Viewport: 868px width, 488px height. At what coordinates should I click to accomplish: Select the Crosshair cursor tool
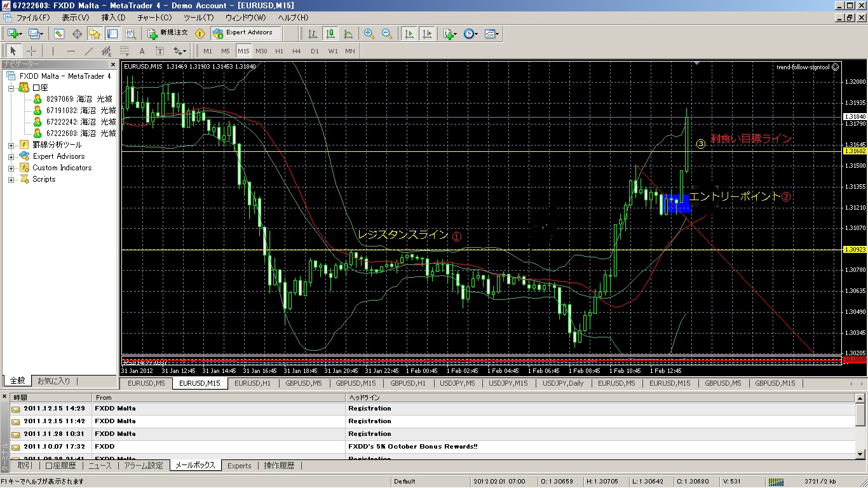point(31,51)
